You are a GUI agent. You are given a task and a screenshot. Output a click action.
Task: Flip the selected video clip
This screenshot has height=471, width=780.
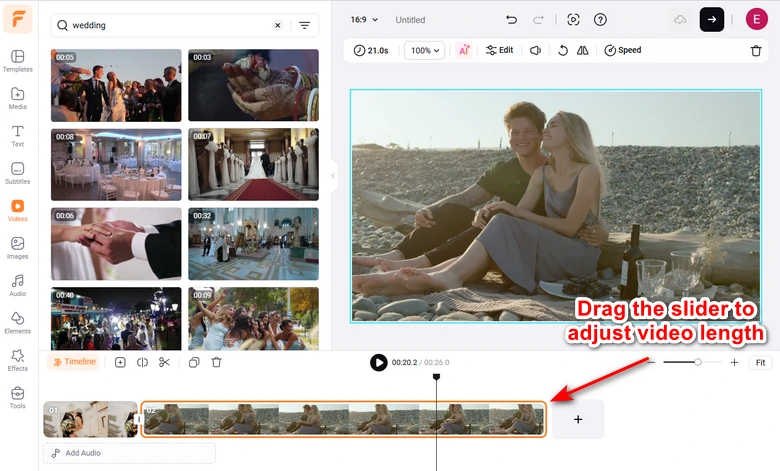pos(583,50)
